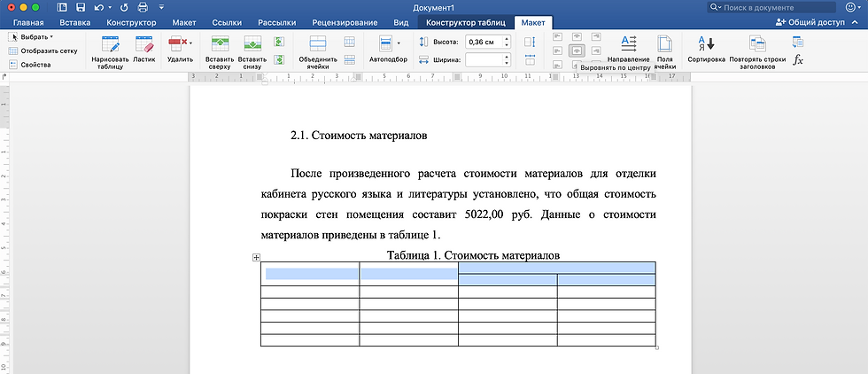
Task: Click the distribute columns evenly icon
Action: pos(530,59)
